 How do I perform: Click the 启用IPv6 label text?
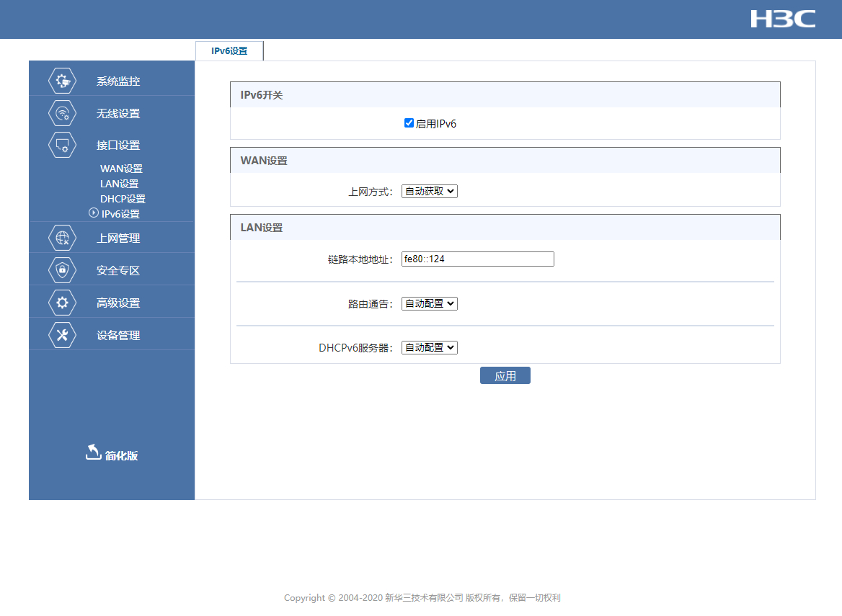click(436, 124)
